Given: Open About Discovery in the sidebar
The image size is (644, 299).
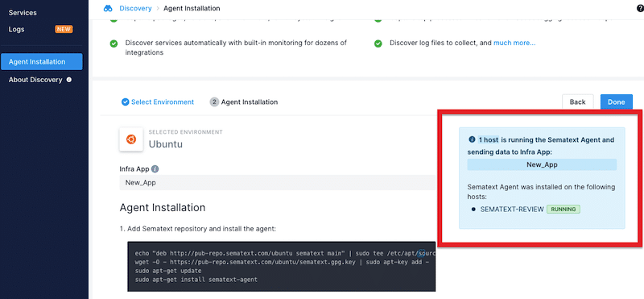Looking at the screenshot, I should click(x=35, y=80).
